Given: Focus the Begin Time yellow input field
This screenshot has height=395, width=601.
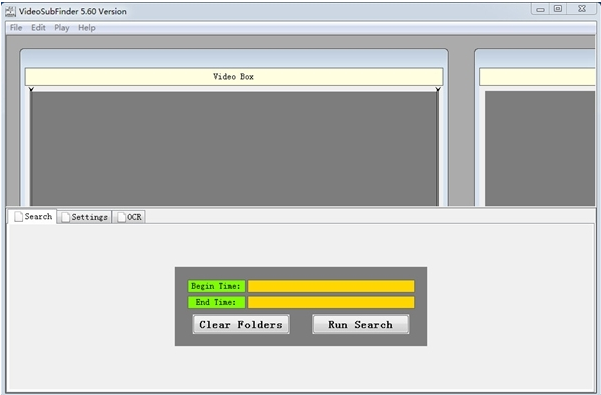Looking at the screenshot, I should (x=331, y=286).
